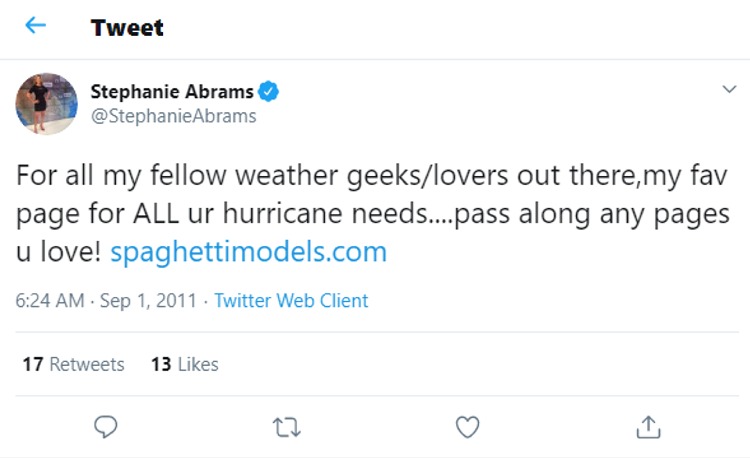The image size is (750, 458).
Task: Visit the spaghettimodels.com link
Action: tap(248, 252)
